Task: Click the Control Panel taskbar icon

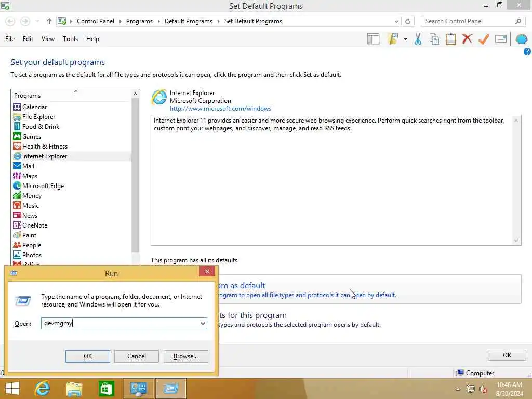Action: coord(138,389)
